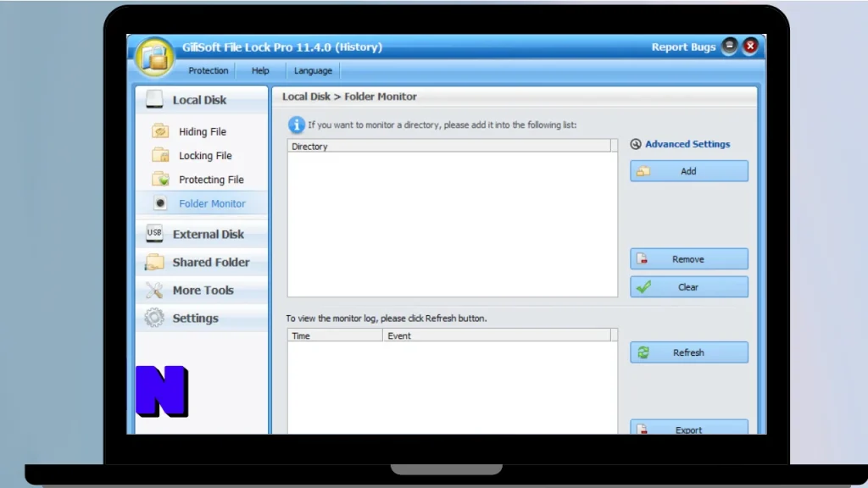Screen dimensions: 868x488
Task: Open the Protection menu
Action: coord(209,70)
